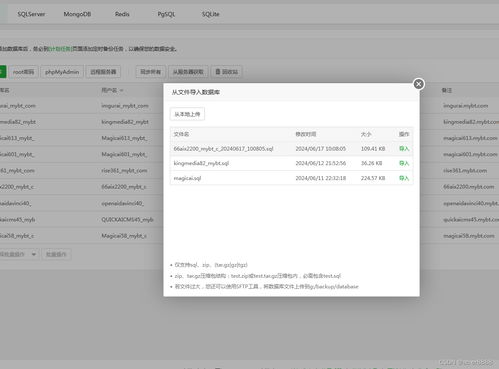Viewport: 499px width, 369px height.
Task: Select username kingmedia82_mybt
Action: click(x=125, y=122)
